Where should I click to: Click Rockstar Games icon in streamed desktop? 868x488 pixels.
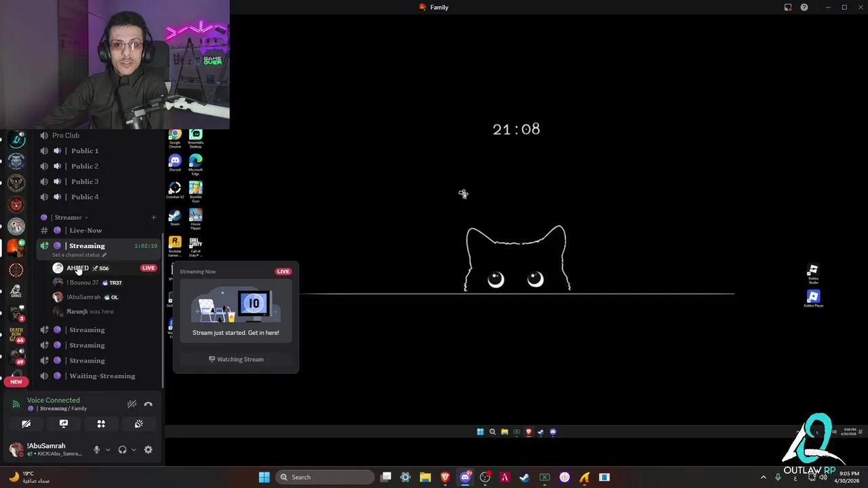(x=175, y=246)
